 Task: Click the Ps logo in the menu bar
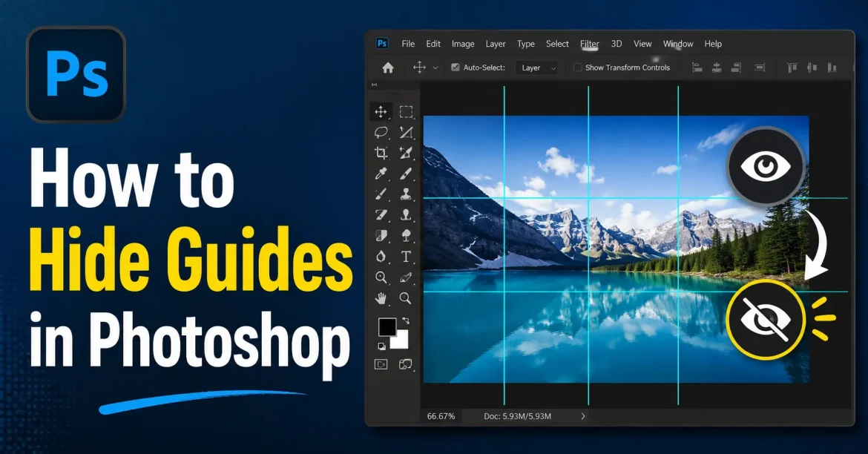click(382, 44)
